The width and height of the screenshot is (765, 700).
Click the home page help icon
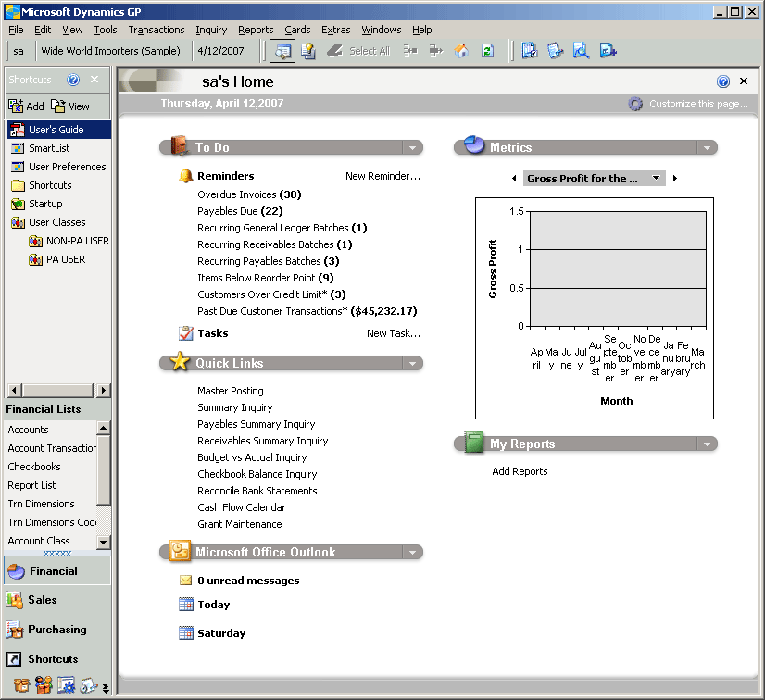(x=723, y=81)
